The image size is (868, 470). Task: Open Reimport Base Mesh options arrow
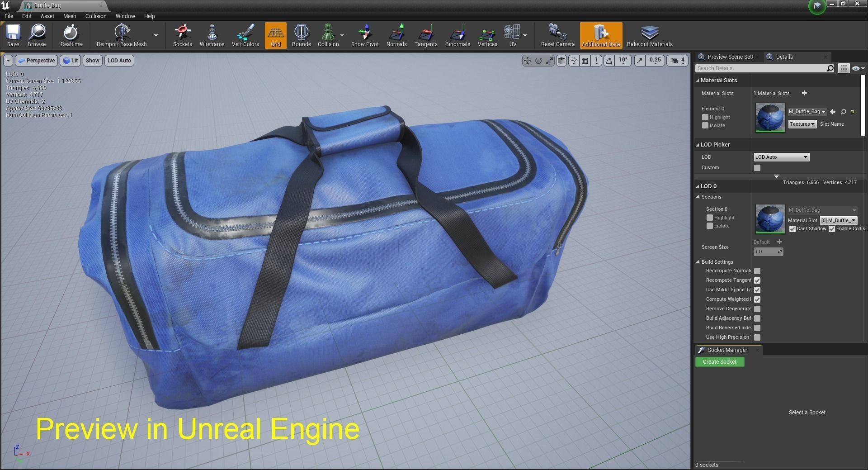[156, 35]
